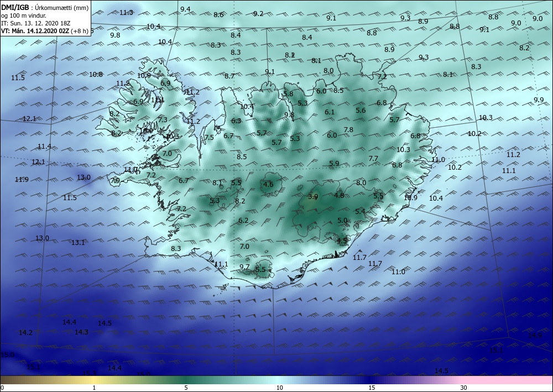This screenshot has width=553, height=392.
Task: Click the 5.8 value in north Iceland
Action: click(x=288, y=94)
